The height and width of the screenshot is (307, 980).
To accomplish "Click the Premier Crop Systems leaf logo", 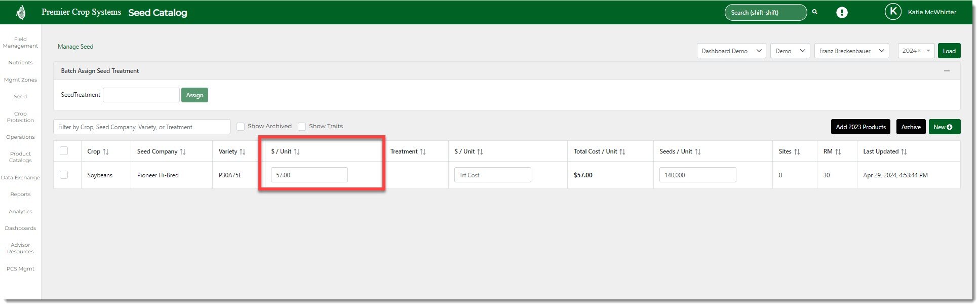I will 21,12.
